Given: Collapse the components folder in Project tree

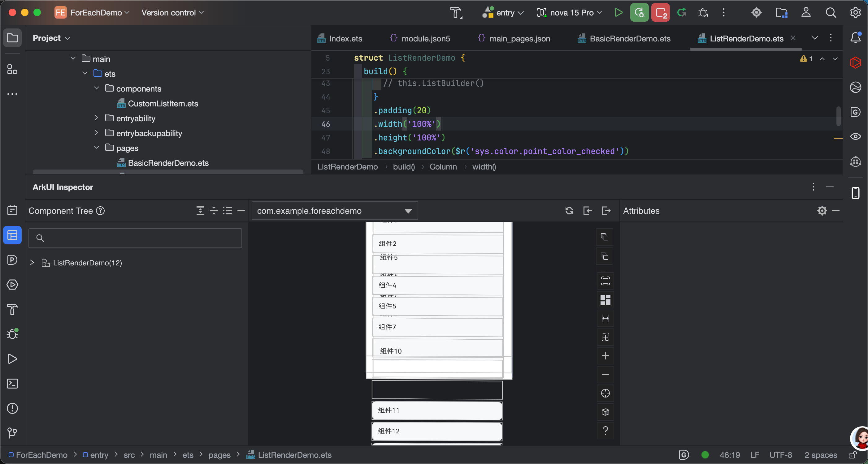Looking at the screenshot, I should tap(97, 88).
